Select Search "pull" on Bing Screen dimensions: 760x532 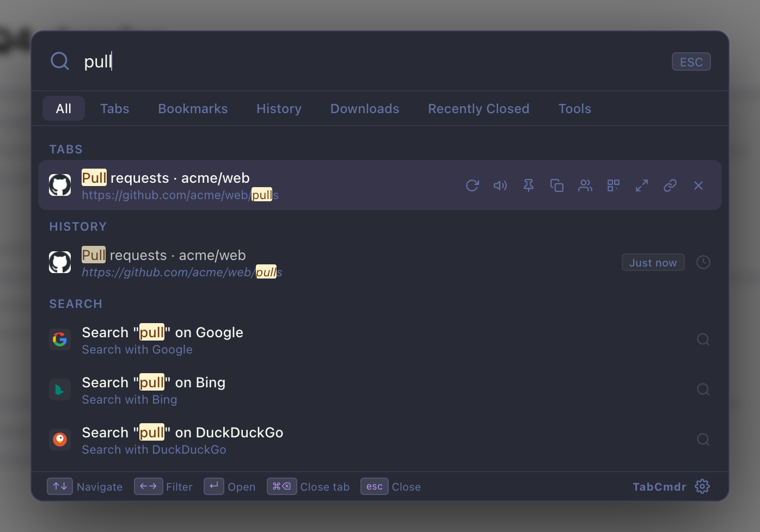[380, 389]
